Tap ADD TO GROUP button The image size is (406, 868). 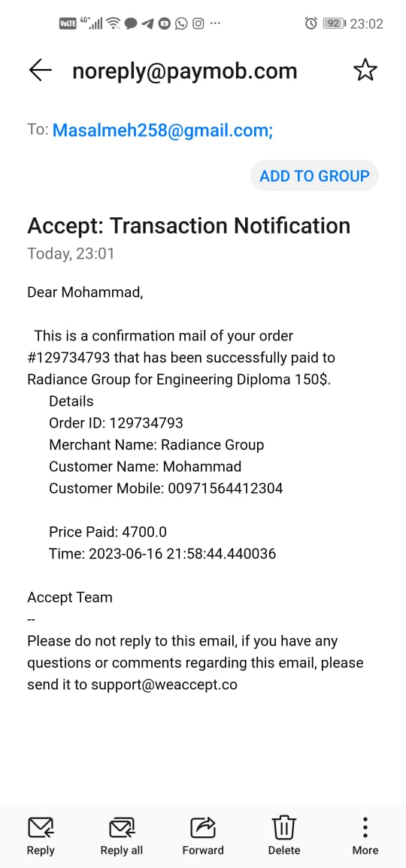point(314,176)
